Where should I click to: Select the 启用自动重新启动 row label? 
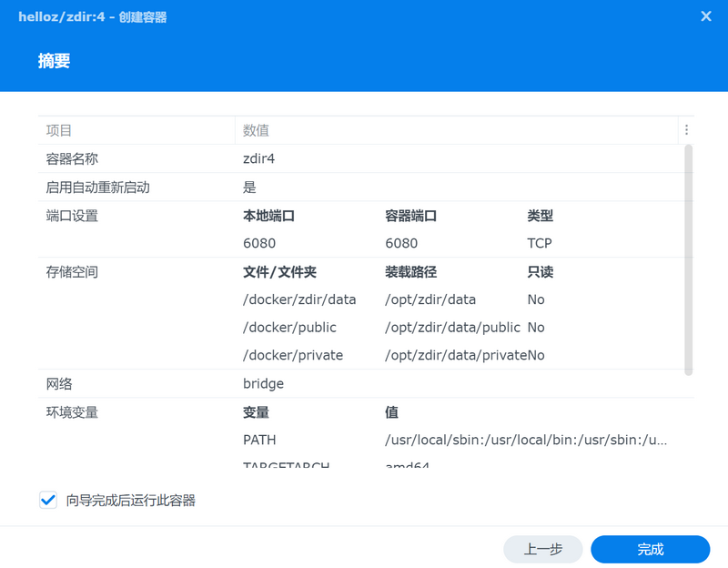point(98,188)
